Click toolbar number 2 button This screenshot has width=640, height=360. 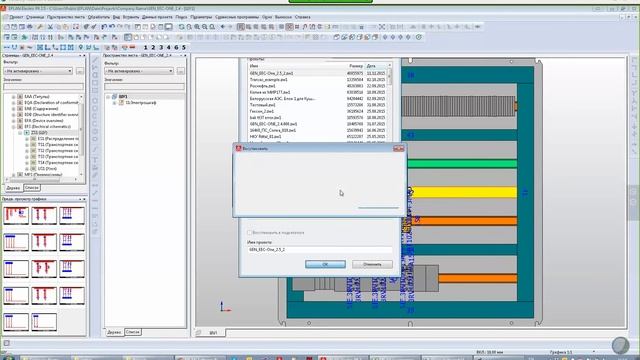[x=153, y=47]
